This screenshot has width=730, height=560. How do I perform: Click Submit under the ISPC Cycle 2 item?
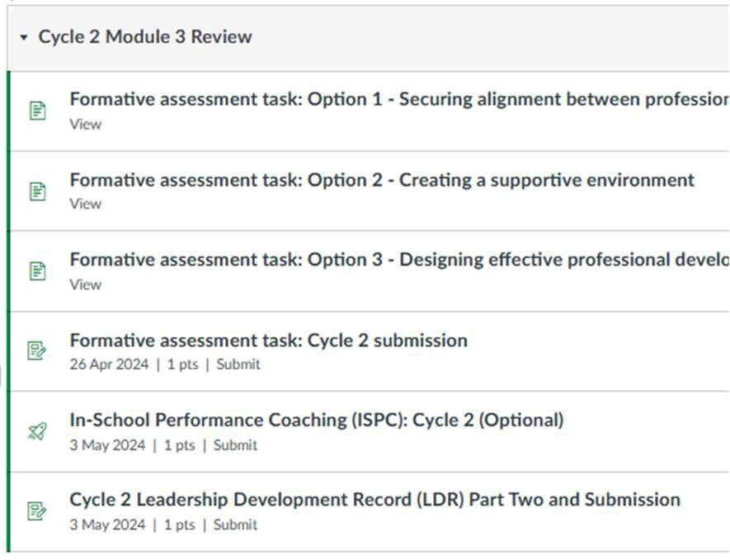pos(235,445)
